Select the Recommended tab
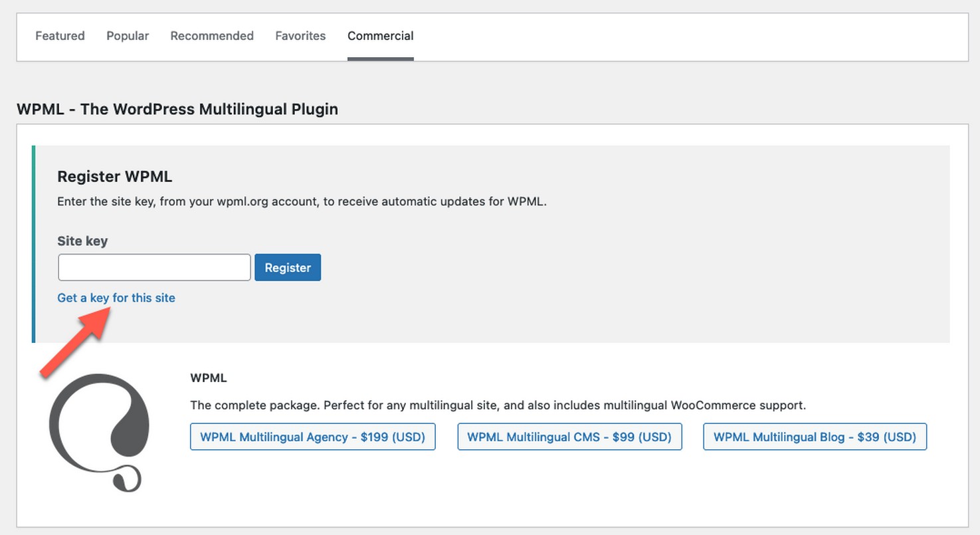The image size is (980, 535). 212,36
